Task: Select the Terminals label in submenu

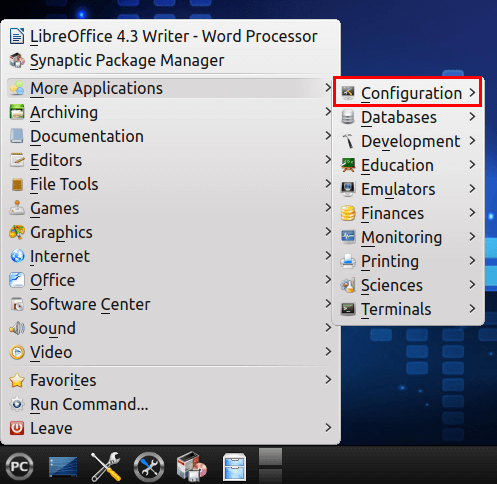Action: [x=396, y=309]
